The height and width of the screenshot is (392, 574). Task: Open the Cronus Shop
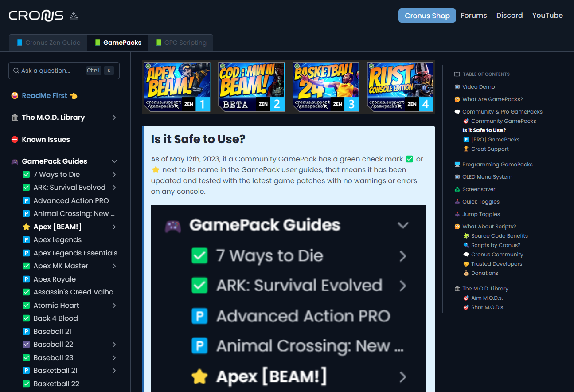tap(427, 15)
